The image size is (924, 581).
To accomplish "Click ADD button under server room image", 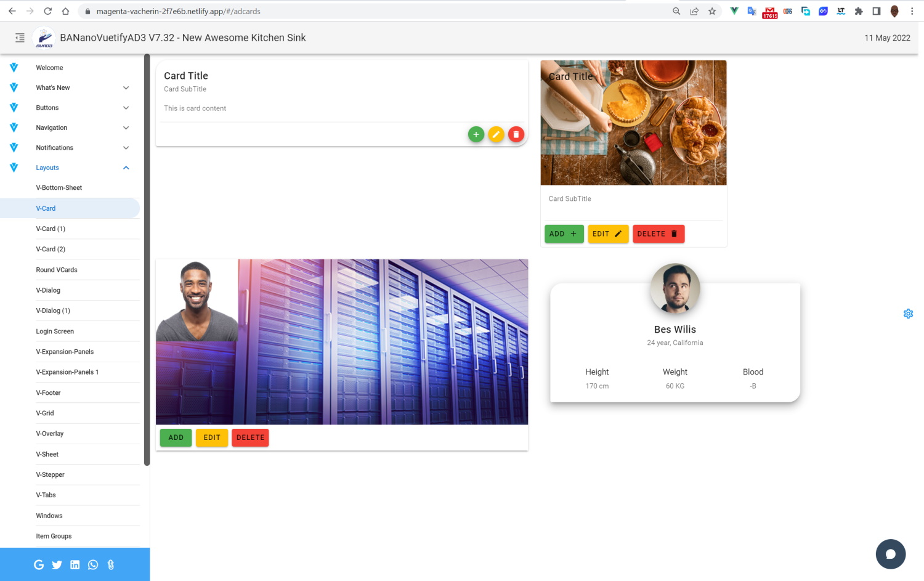I will click(x=176, y=437).
